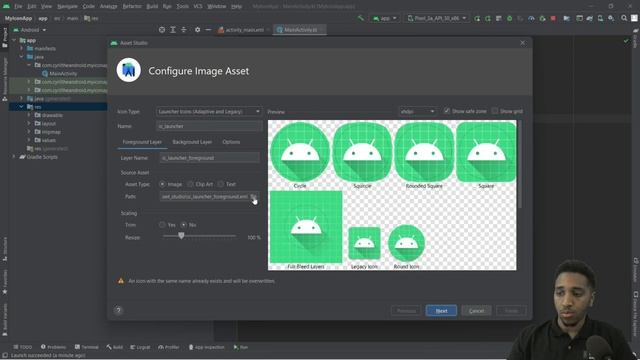Select the Foreground Layer tab
This screenshot has width=640, height=360.
(142, 142)
